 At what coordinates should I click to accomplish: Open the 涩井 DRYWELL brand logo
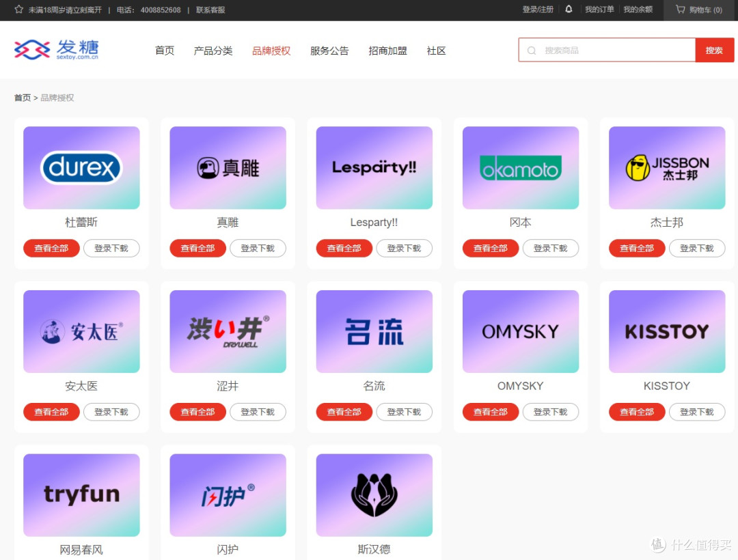[x=228, y=331]
